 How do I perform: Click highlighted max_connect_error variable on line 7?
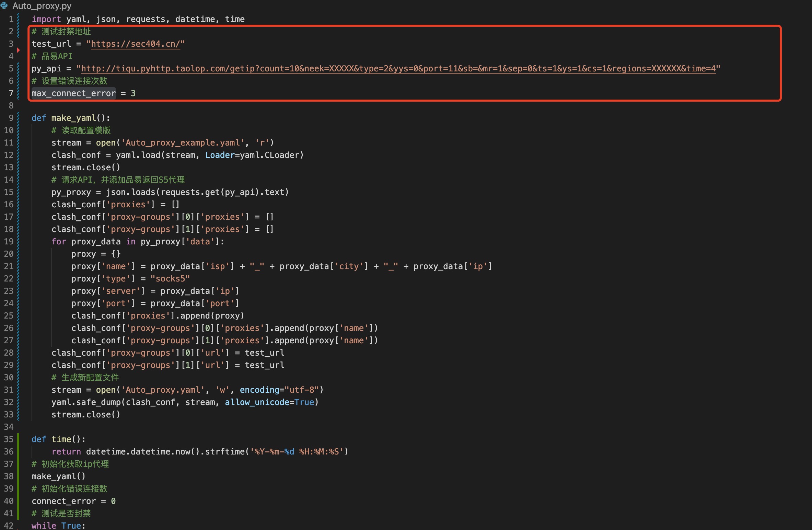click(x=73, y=93)
